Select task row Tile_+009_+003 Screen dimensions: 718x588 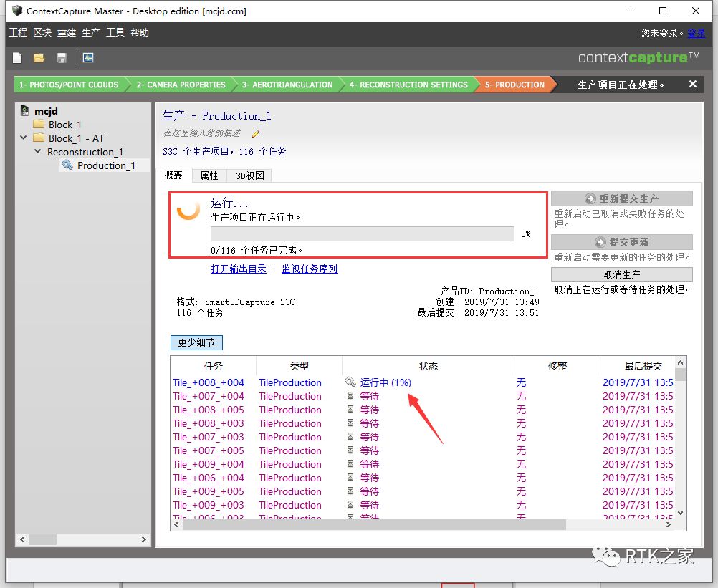[423, 505]
